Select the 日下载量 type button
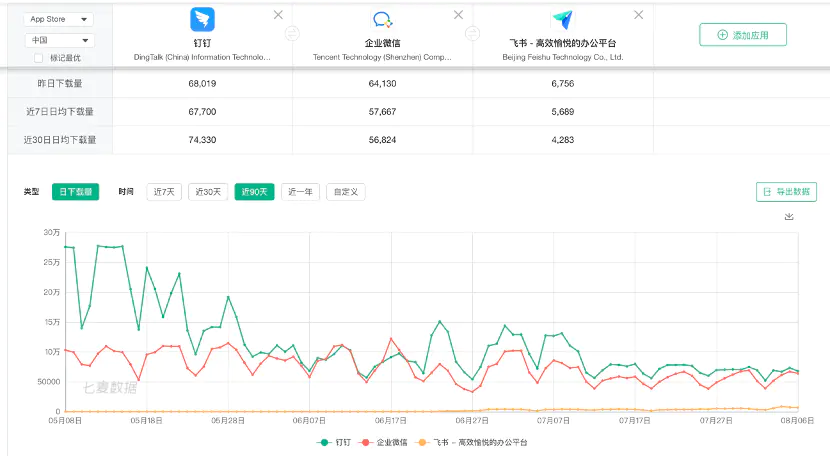830x456 pixels. [x=75, y=192]
